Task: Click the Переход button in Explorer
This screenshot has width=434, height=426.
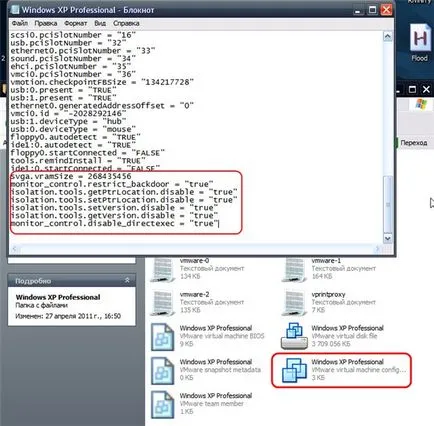Action: [x=413, y=143]
